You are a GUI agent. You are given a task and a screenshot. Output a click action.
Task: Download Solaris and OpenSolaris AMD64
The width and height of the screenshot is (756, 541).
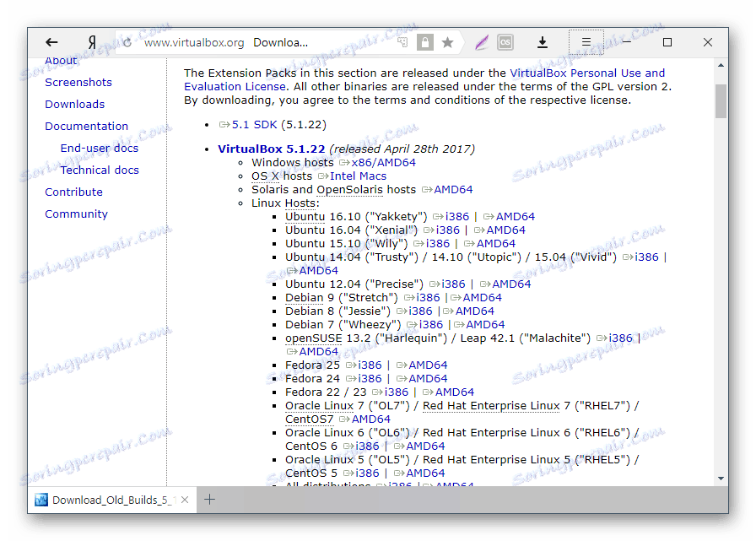pos(453,190)
